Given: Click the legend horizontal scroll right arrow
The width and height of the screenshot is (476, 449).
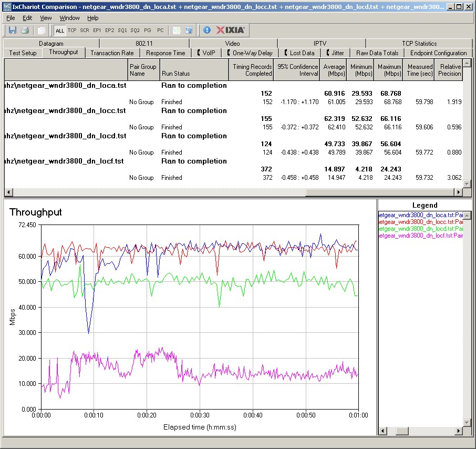Looking at the screenshot, I should [x=458, y=431].
